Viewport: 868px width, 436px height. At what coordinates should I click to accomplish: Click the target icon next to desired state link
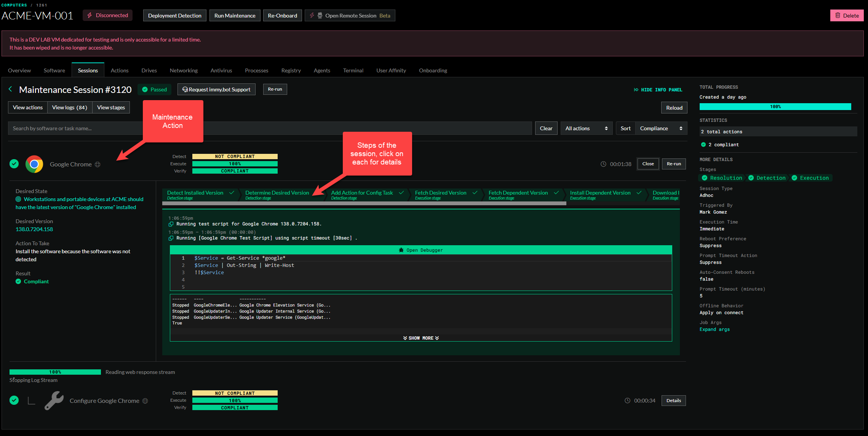pyautogui.click(x=18, y=199)
